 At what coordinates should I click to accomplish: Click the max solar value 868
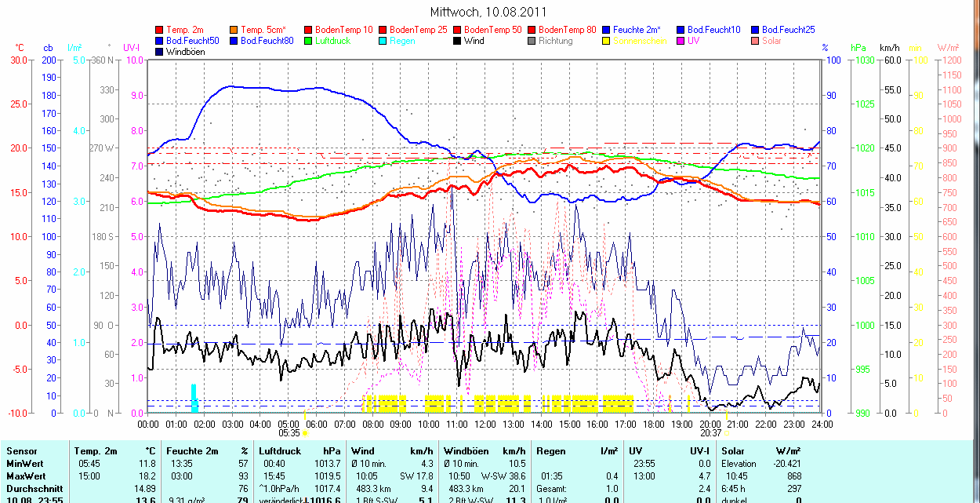click(x=793, y=476)
